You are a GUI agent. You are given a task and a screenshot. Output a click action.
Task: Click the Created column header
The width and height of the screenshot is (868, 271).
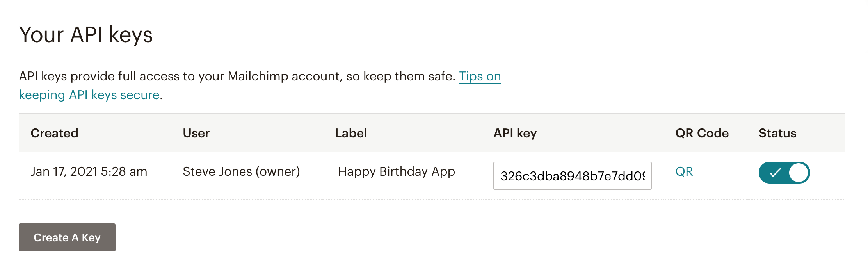click(x=54, y=133)
